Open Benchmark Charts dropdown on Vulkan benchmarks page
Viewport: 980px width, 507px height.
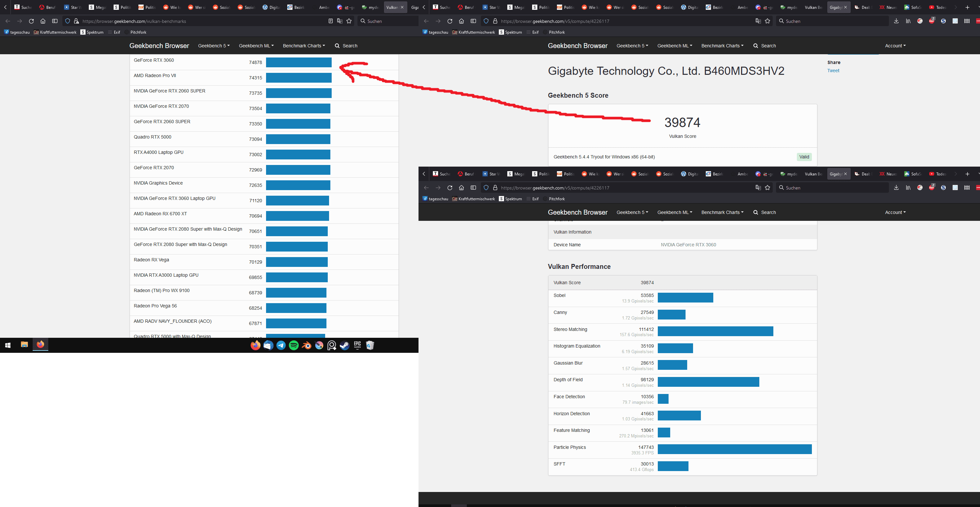point(304,46)
